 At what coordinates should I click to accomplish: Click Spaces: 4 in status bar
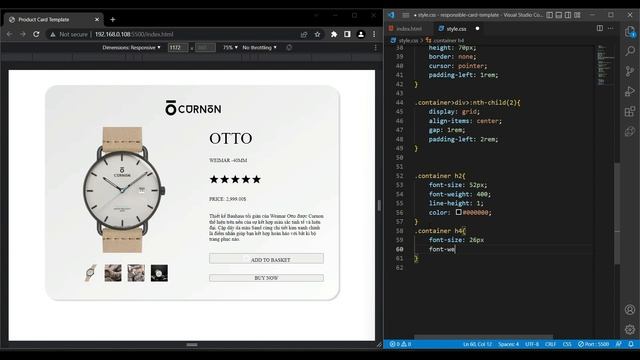click(508, 344)
